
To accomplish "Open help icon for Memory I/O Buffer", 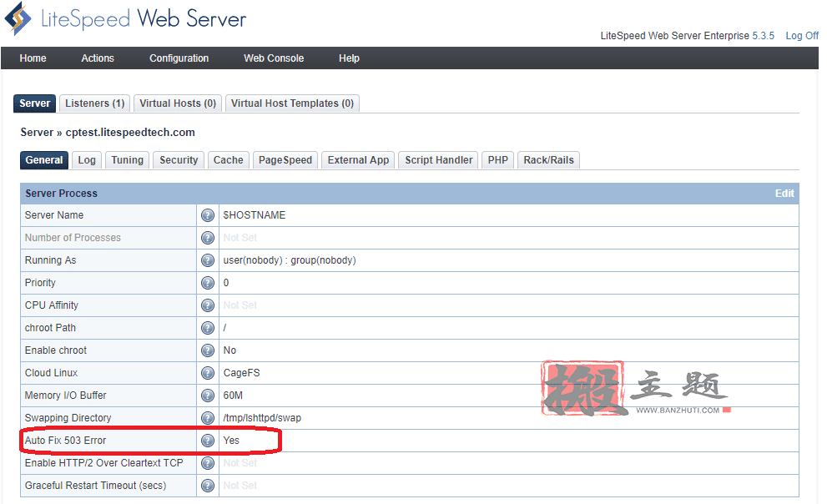I will 208,396.
